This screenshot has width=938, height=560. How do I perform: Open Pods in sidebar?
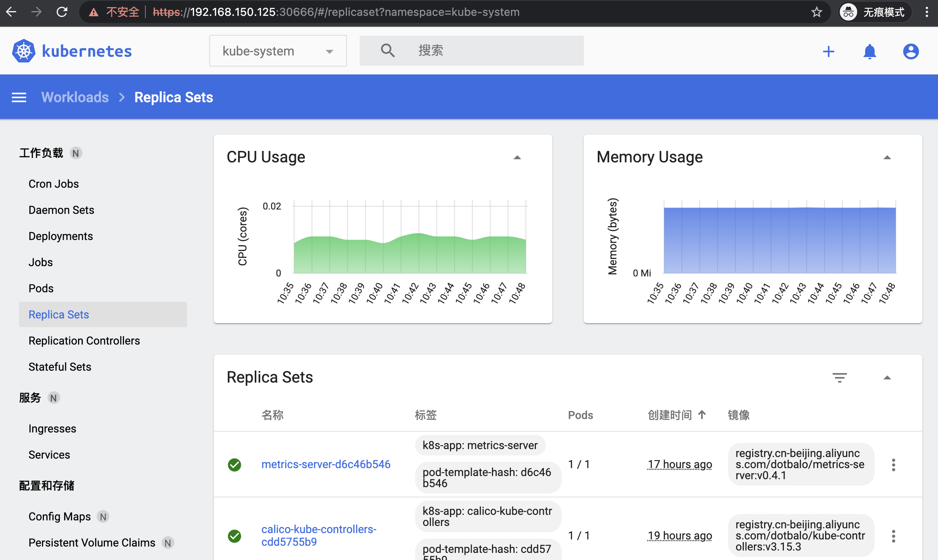(x=41, y=288)
